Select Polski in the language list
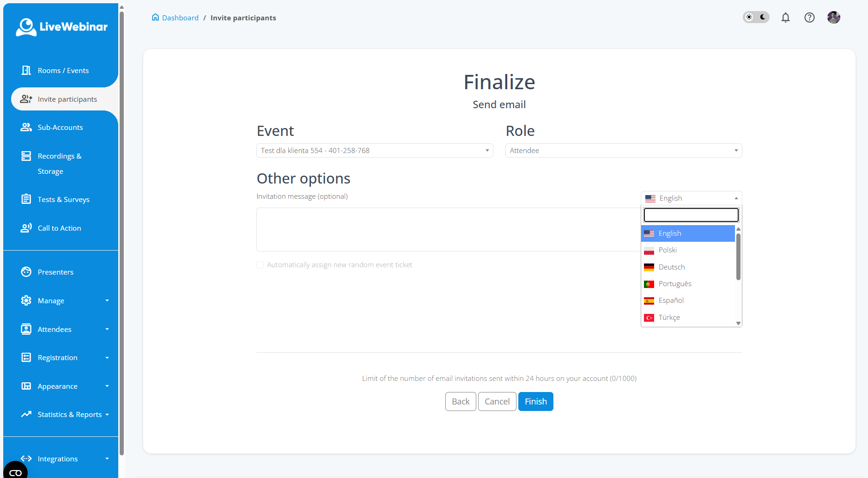The image size is (868, 478). [668, 250]
